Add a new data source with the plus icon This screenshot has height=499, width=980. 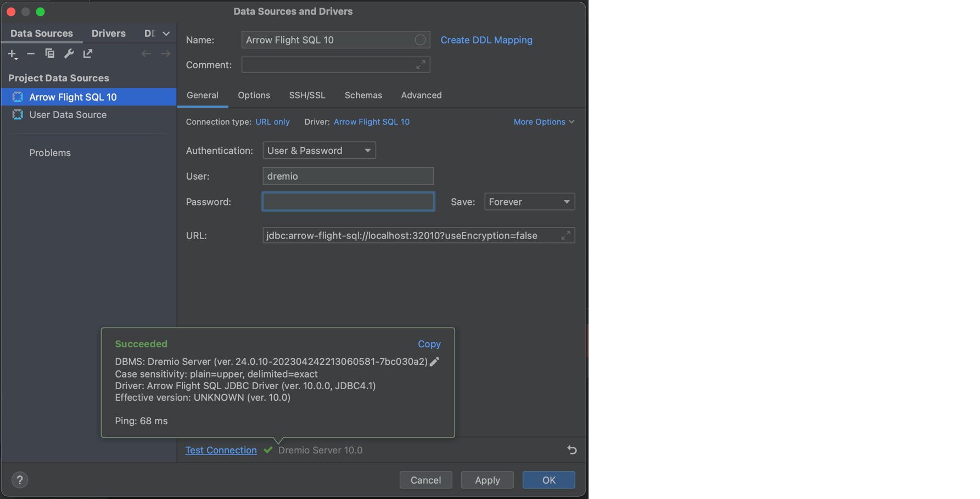click(x=12, y=53)
